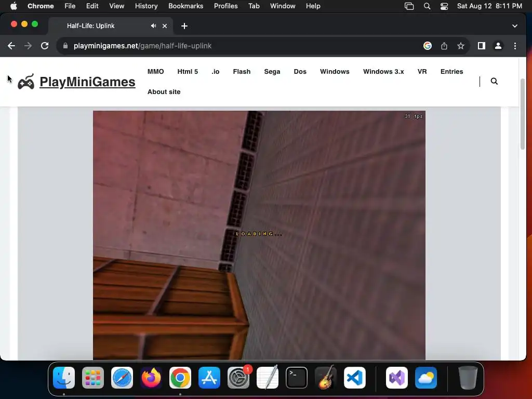Click the page vertical scrollbar

523,114
